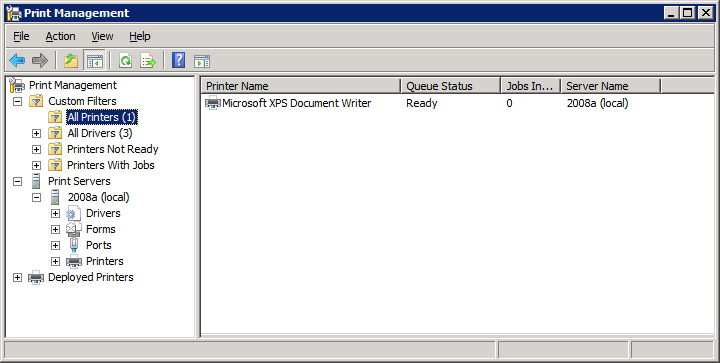Sort by Server Name column header
Viewport: 720px width, 363px height.
(x=611, y=86)
